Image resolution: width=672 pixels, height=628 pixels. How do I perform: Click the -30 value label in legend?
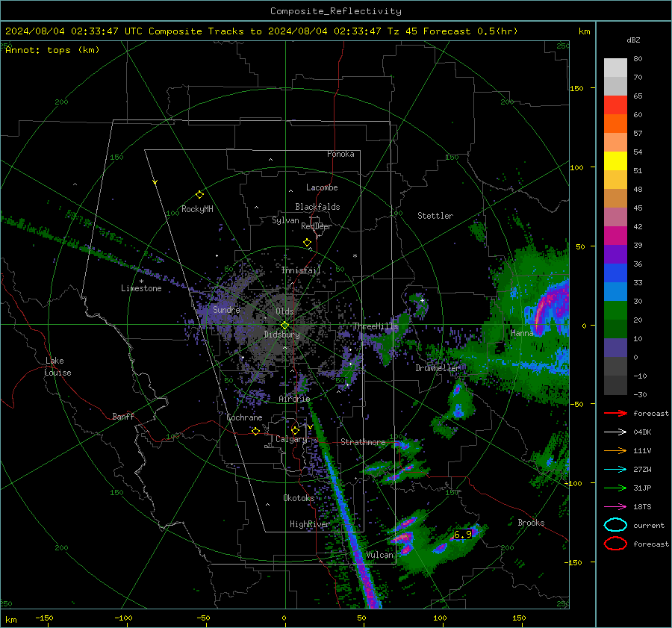coord(640,394)
